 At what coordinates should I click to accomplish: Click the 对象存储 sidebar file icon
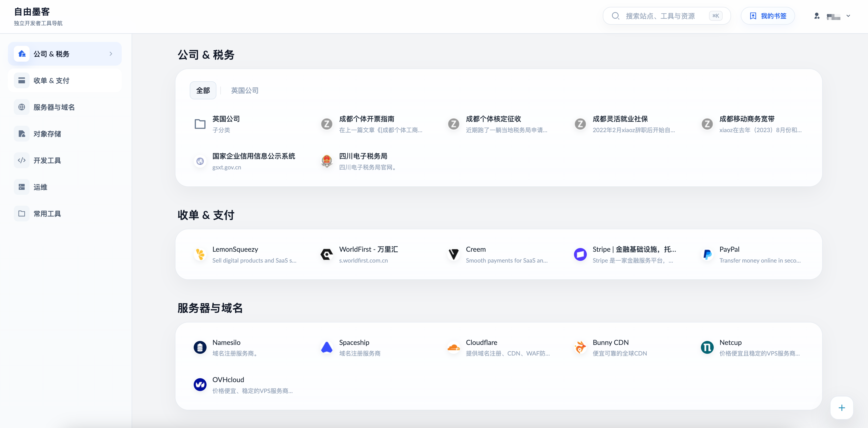22,134
